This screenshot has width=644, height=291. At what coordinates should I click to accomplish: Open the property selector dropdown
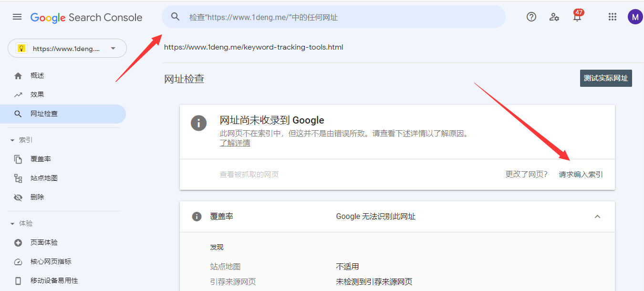113,48
